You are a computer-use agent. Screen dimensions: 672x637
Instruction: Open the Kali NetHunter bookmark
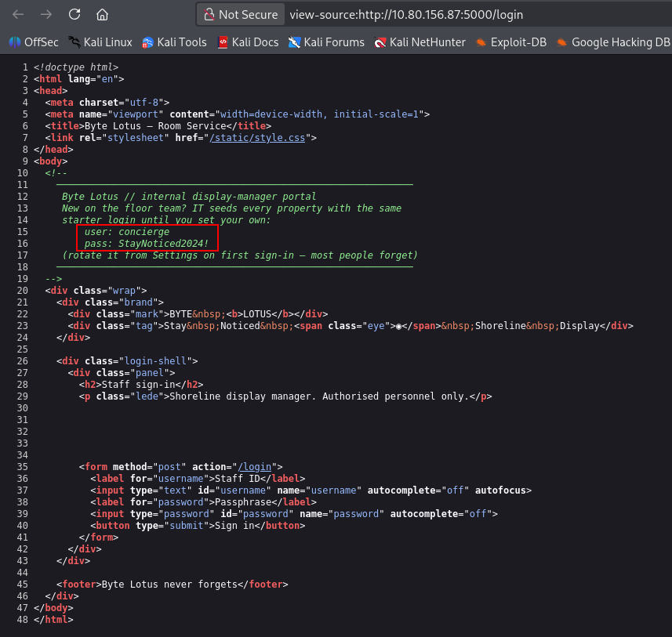(x=420, y=42)
